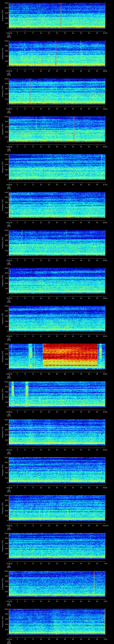
Task: Select the spectrogram panel beginning at 8:46:00
Action: coord(57,16)
